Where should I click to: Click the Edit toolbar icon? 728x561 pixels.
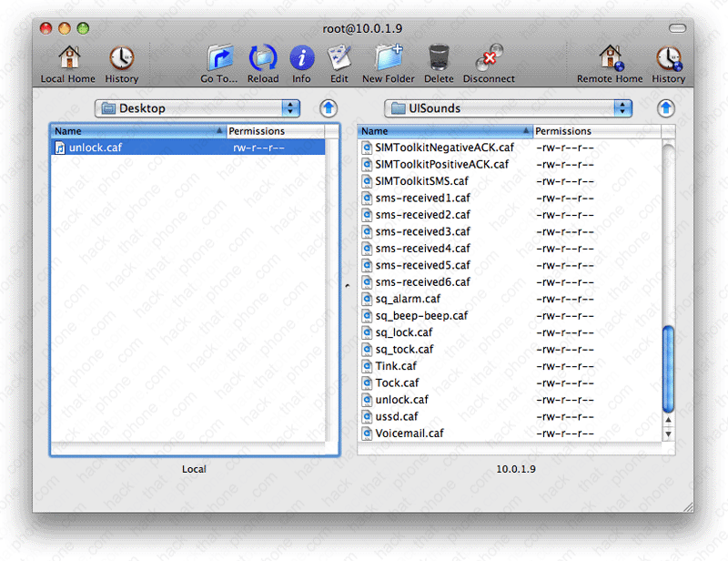click(339, 59)
